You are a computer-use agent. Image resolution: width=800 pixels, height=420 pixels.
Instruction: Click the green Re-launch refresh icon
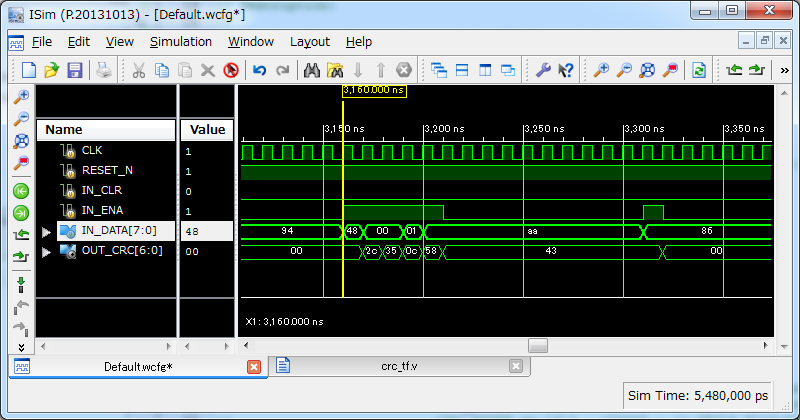tap(699, 70)
